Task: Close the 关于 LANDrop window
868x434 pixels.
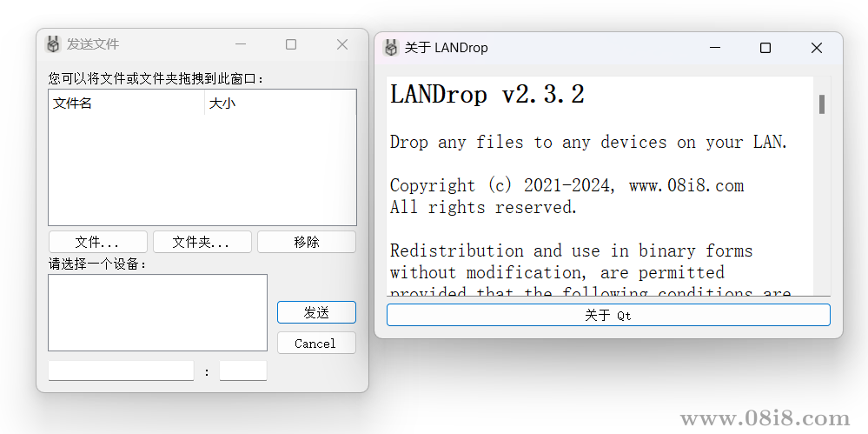Action: tap(817, 48)
